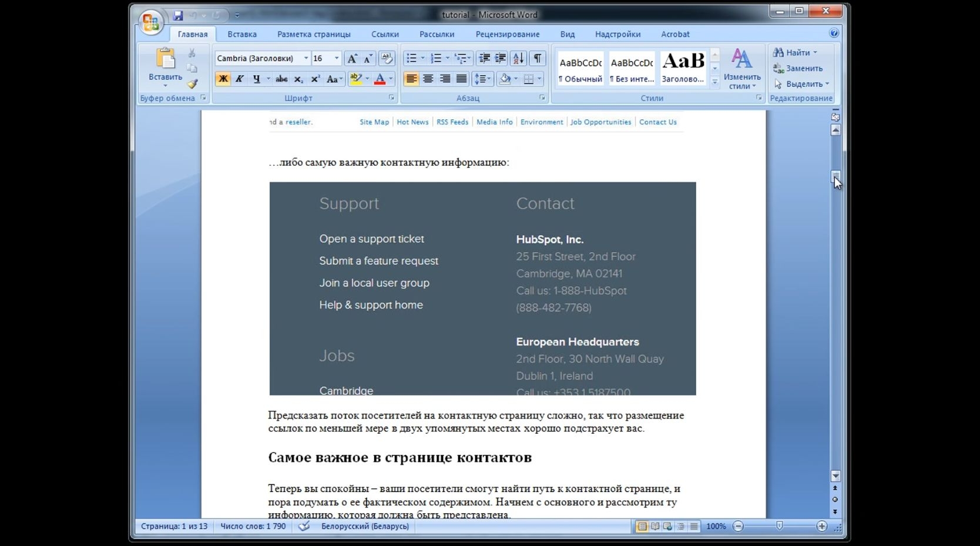
Task: Click the Copy icon in clipboard group
Action: pos(192,68)
